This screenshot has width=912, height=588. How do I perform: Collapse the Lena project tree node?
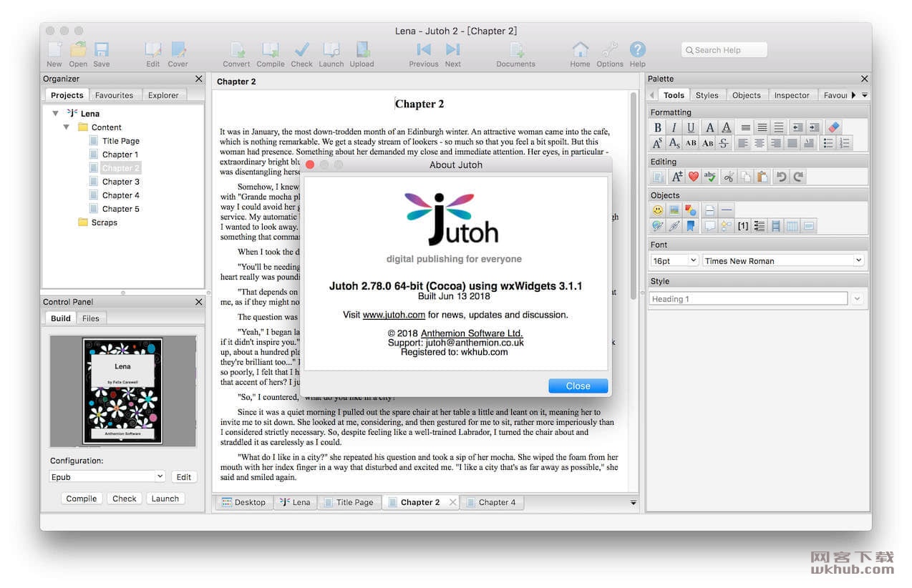coord(56,114)
